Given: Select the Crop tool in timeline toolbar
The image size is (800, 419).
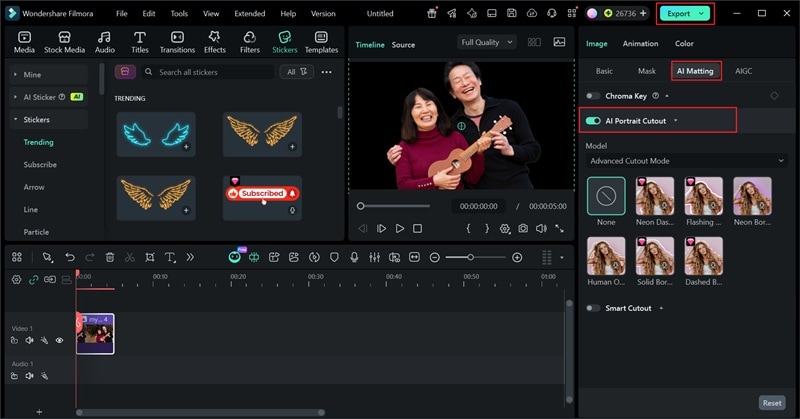Looking at the screenshot, I should click(150, 257).
